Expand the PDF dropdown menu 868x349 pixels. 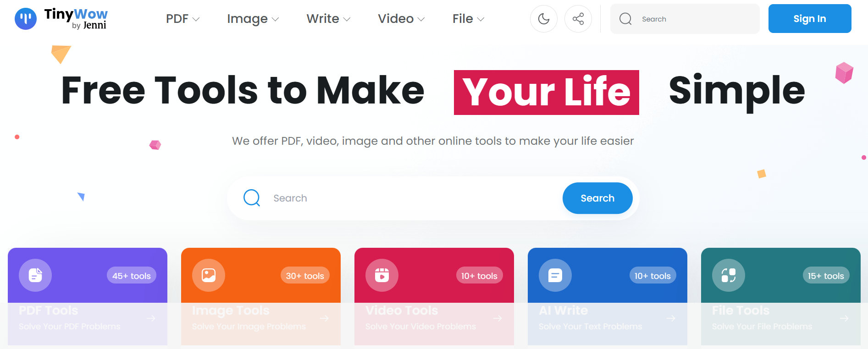click(182, 19)
